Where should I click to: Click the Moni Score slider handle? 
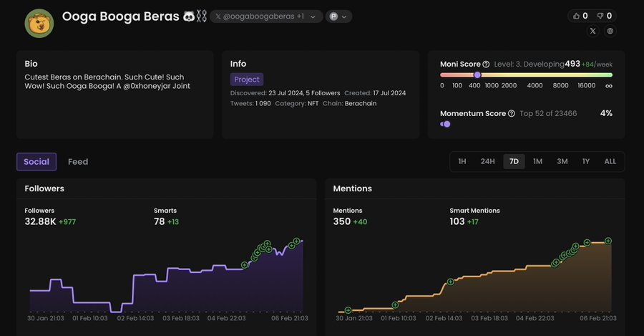click(477, 75)
